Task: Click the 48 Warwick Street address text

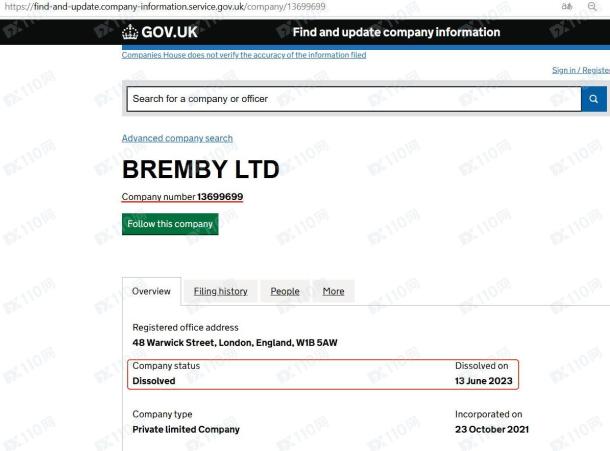Action: coord(235,343)
